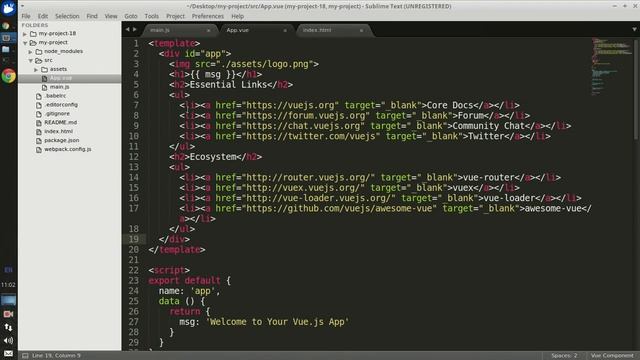The height and width of the screenshot is (360, 640).
Task: Expand the assets folder arrow
Action: (36, 70)
